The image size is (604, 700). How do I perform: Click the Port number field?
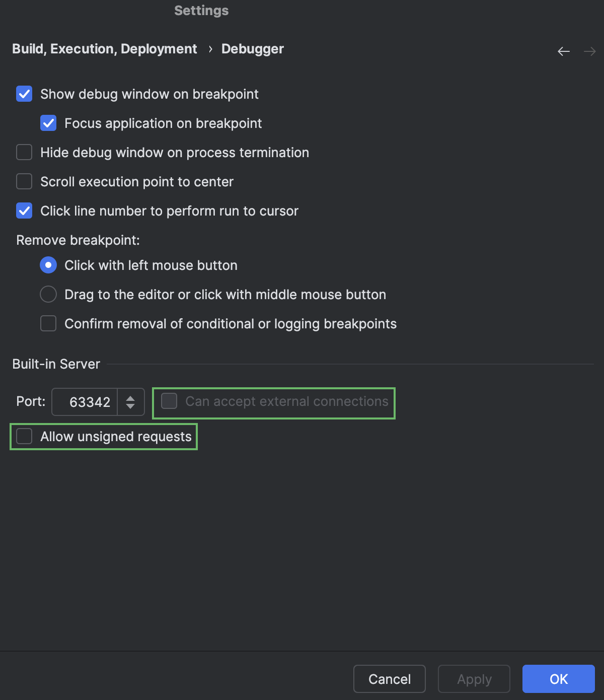pos(86,402)
